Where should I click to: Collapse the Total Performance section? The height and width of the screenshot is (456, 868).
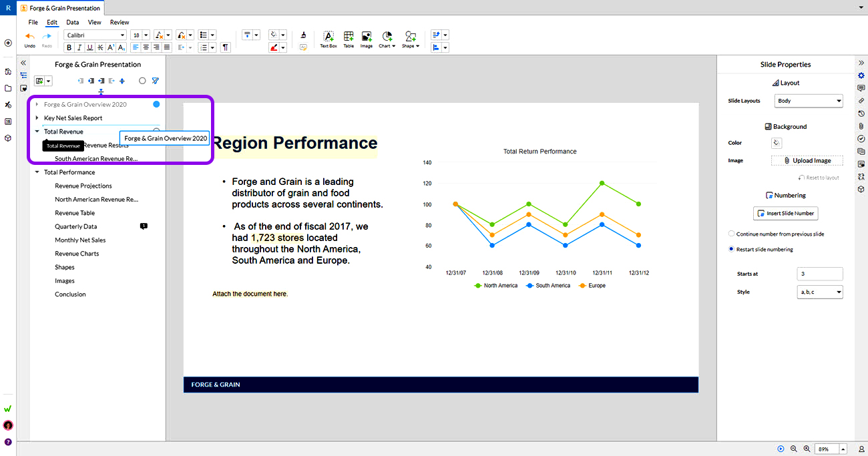point(37,172)
